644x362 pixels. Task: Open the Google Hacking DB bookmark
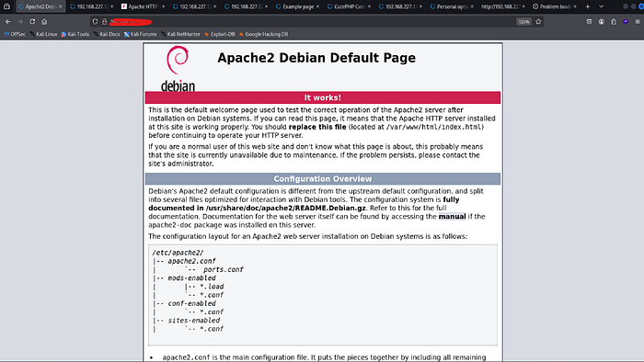[263, 34]
